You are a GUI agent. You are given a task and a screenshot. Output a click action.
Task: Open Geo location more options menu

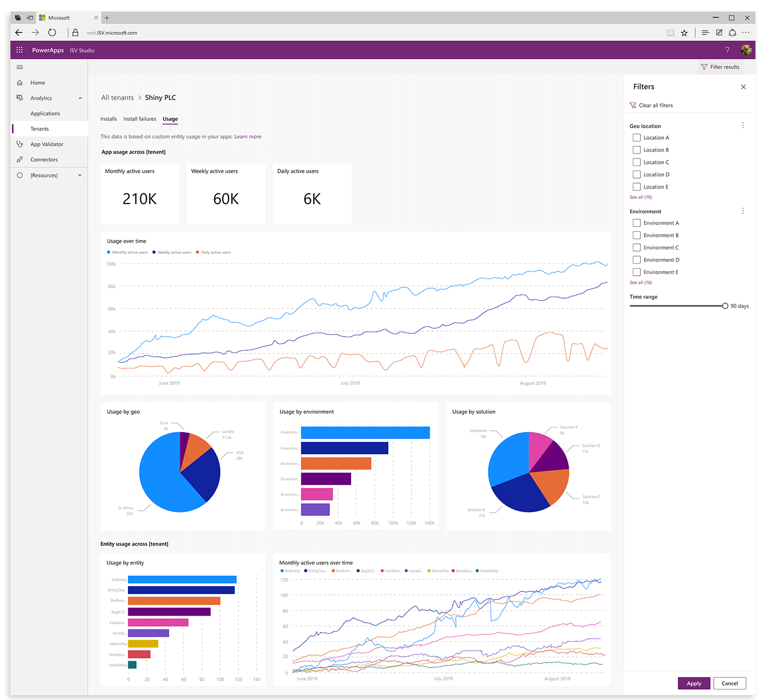[x=743, y=126]
